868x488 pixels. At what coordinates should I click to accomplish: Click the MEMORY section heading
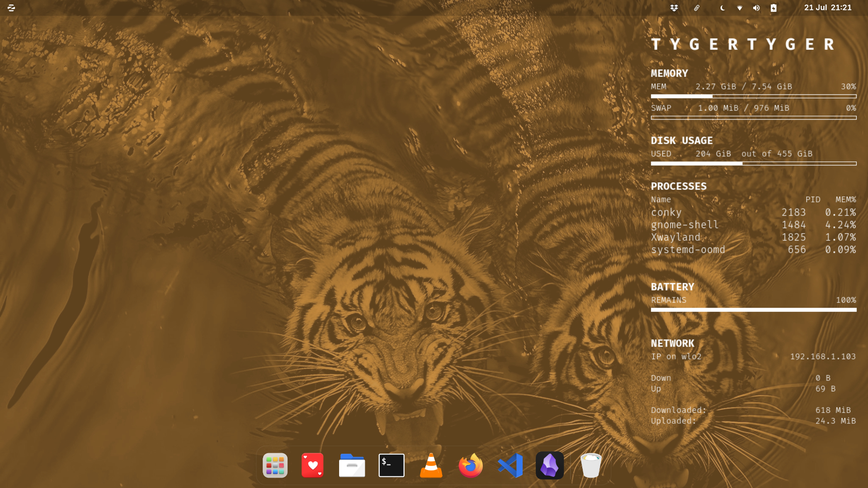670,73
